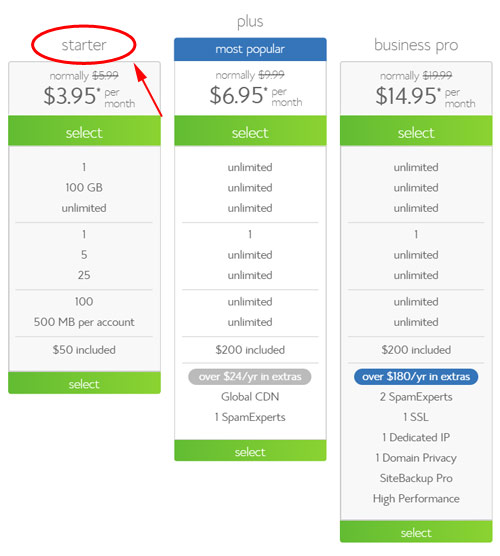Click the top select button for starter plan
Screen dimensions: 500x556
pos(84,131)
